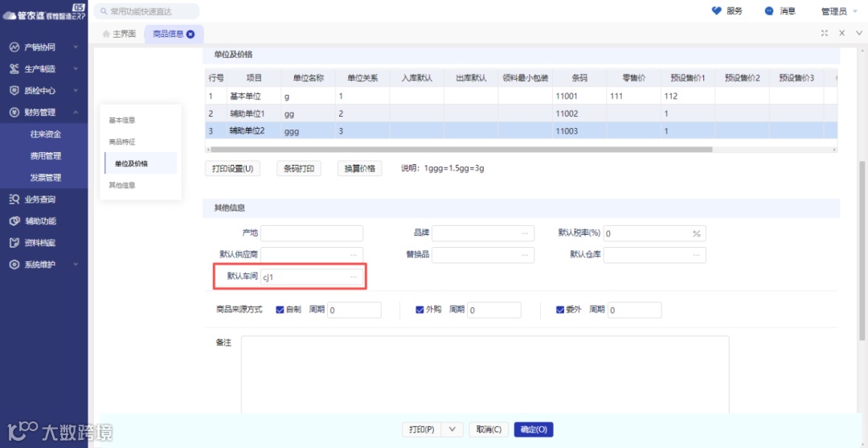868x448 pixels.
Task: Click the 条码 column header
Action: (x=579, y=78)
